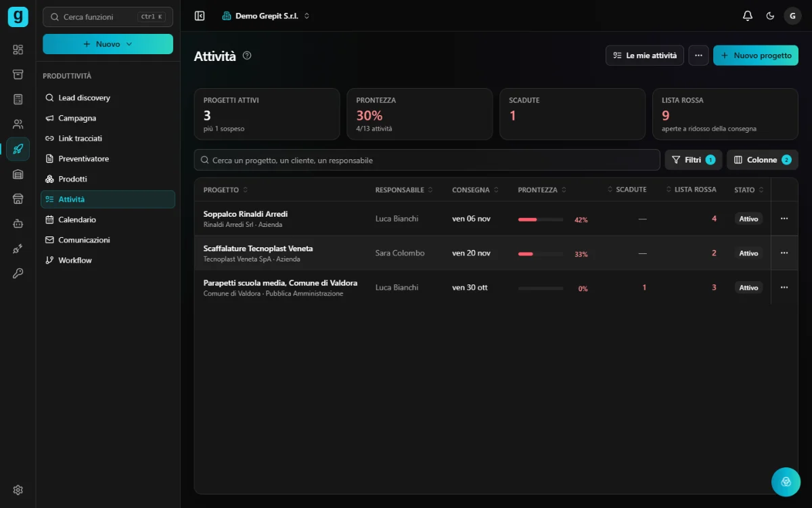This screenshot has height=508, width=812.
Task: Sort by the Consegna column header
Action: (x=475, y=190)
